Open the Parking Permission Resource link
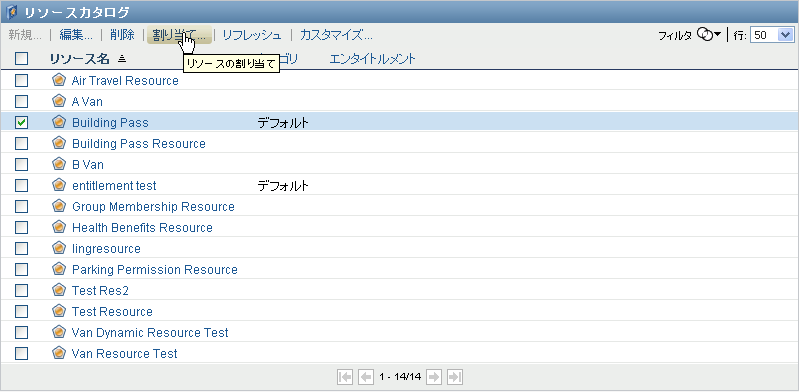 155,269
